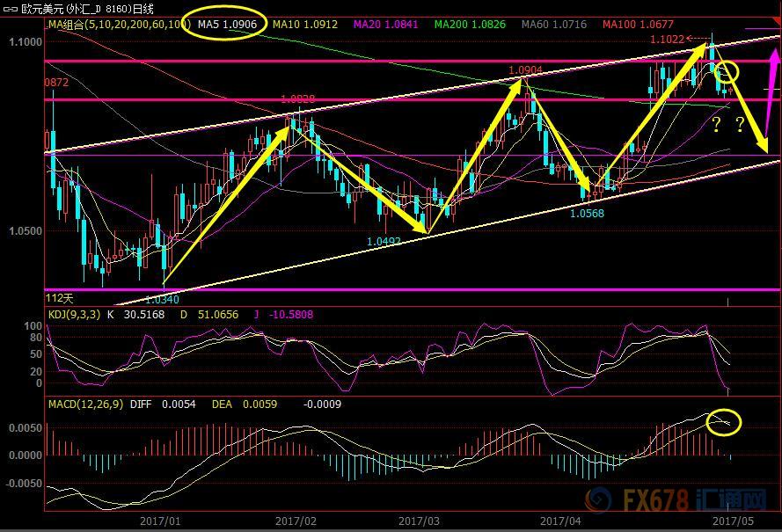Click the 1.0828 peak price label
The height and width of the screenshot is (532, 782).
point(297,98)
